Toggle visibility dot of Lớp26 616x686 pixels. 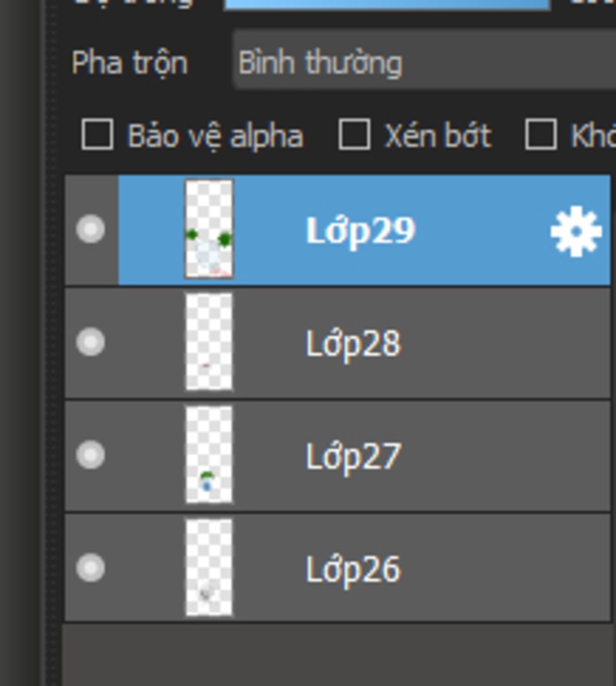91,568
